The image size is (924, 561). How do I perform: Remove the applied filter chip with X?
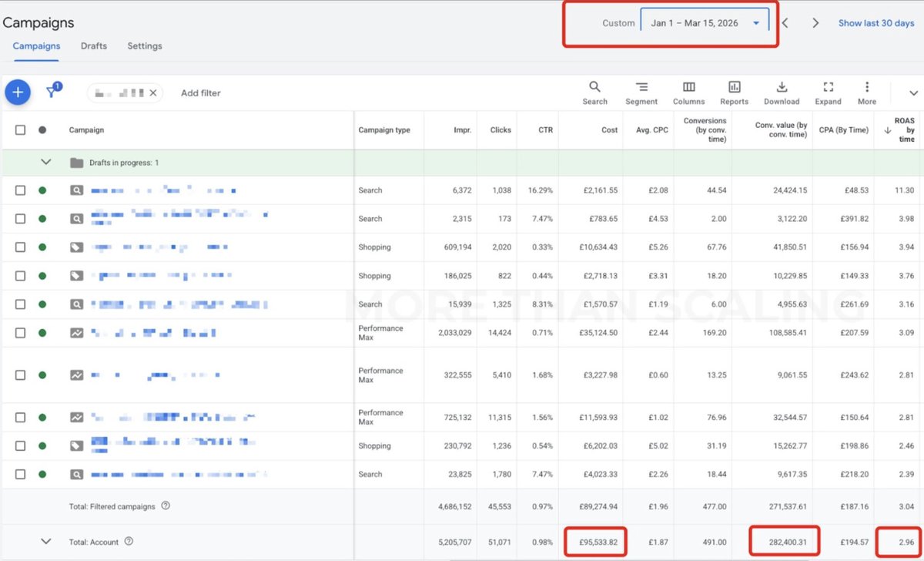[153, 93]
